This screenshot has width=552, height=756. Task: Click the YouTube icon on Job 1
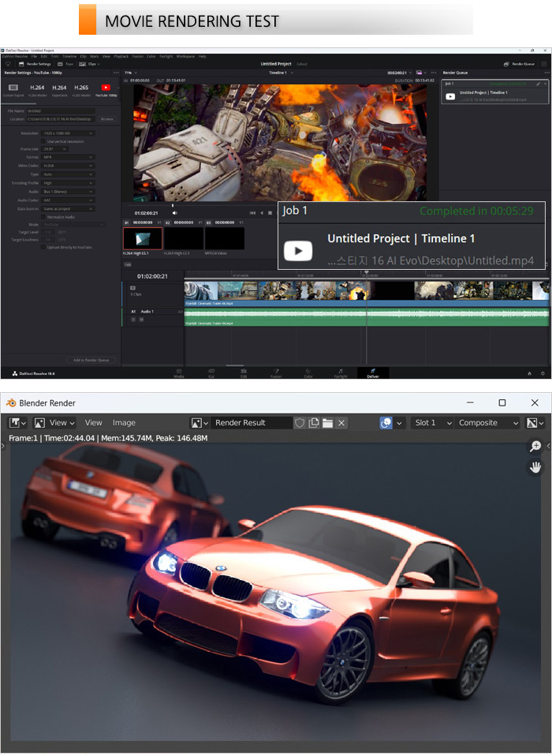point(450,96)
